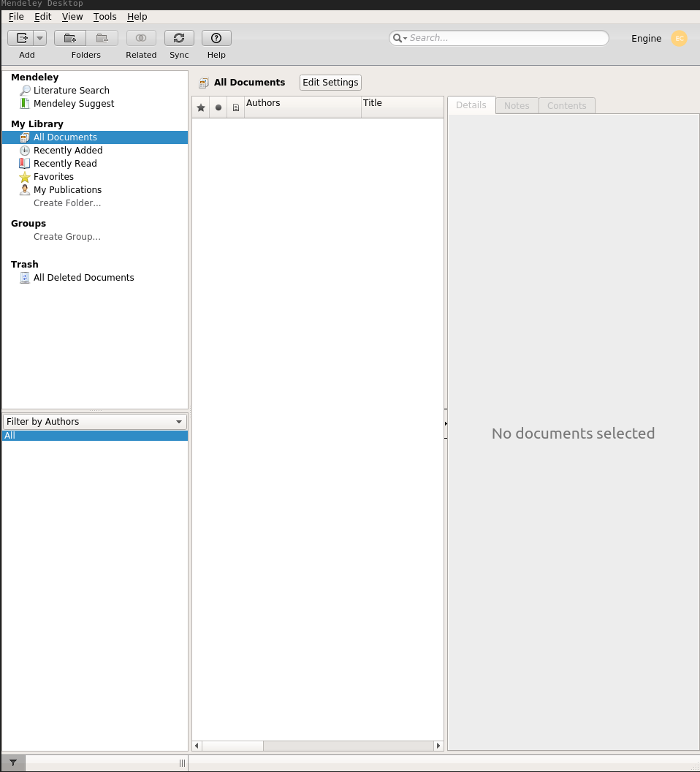Click the Help question-mark icon
700x772 pixels.
click(x=216, y=38)
